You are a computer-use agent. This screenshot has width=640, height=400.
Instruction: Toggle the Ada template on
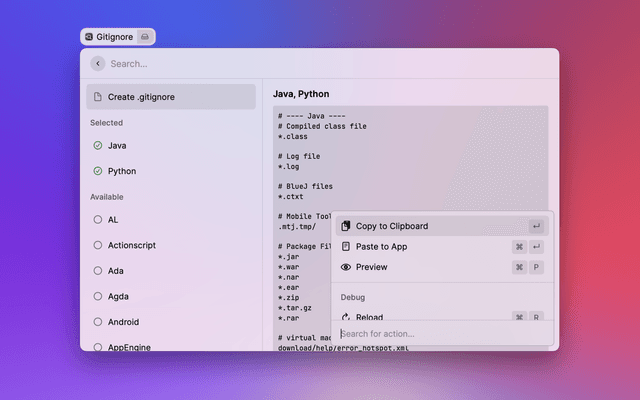point(97,270)
